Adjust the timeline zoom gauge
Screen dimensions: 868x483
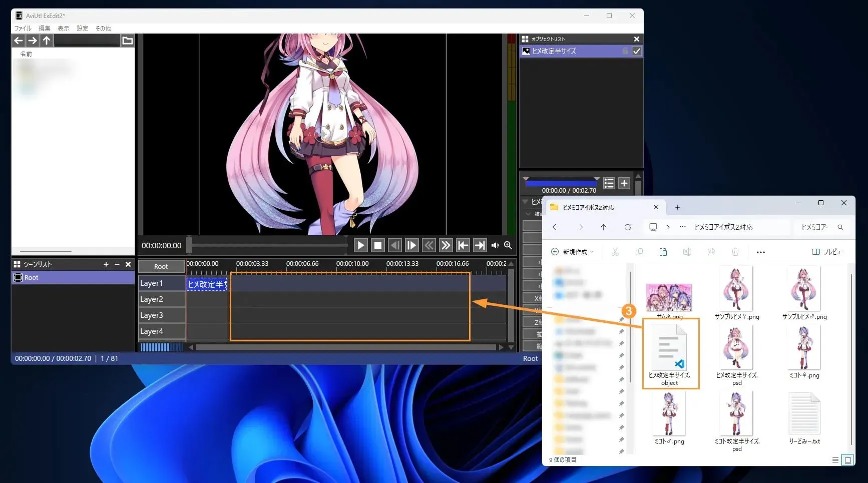(x=161, y=347)
